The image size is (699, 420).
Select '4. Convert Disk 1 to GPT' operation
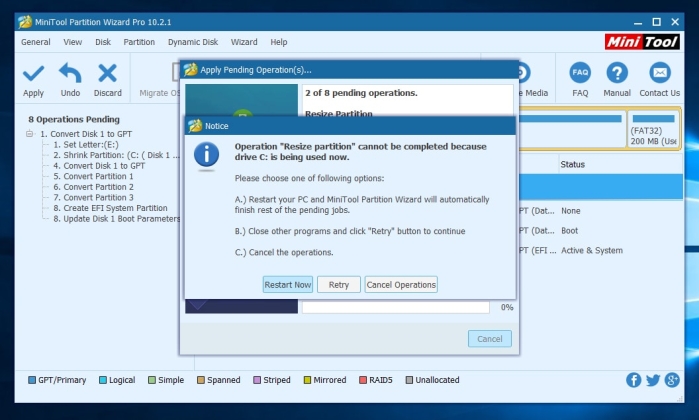click(99, 166)
